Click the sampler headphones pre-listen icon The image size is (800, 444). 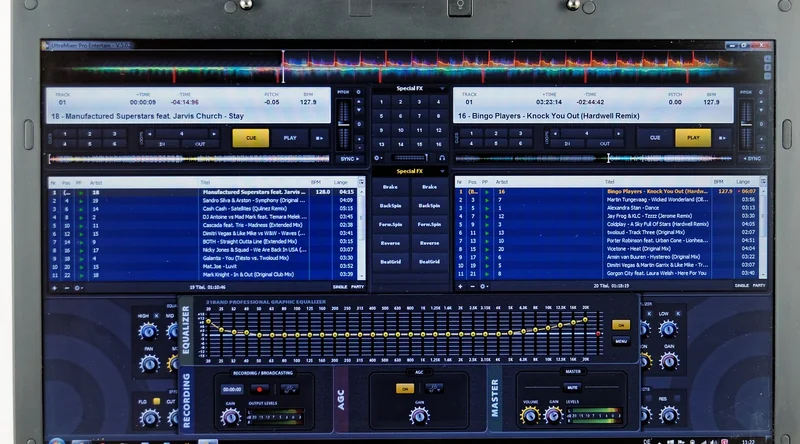tap(442, 158)
